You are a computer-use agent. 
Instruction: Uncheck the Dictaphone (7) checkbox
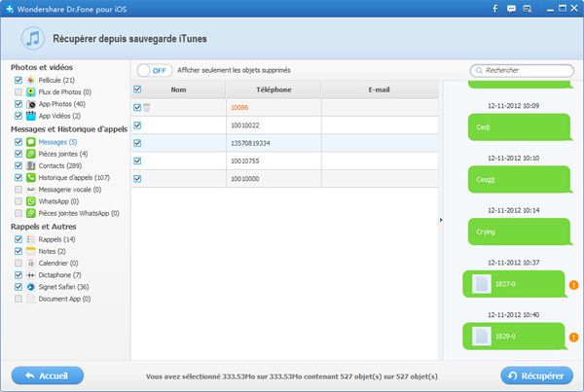click(18, 275)
